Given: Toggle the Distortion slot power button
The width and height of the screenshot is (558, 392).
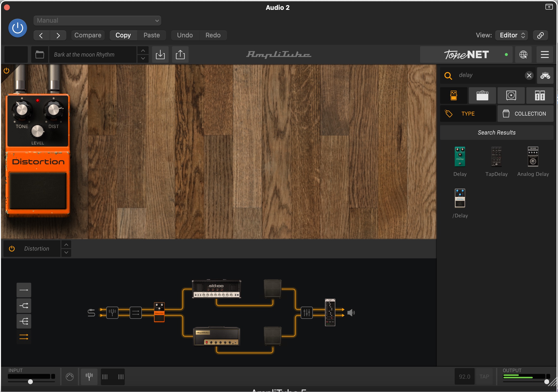Looking at the screenshot, I should tap(12, 249).
